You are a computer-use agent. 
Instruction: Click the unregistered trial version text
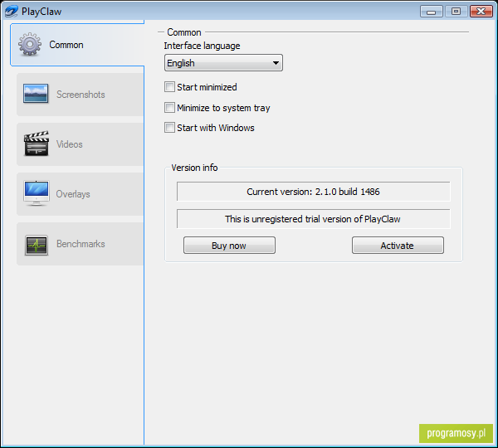(313, 219)
